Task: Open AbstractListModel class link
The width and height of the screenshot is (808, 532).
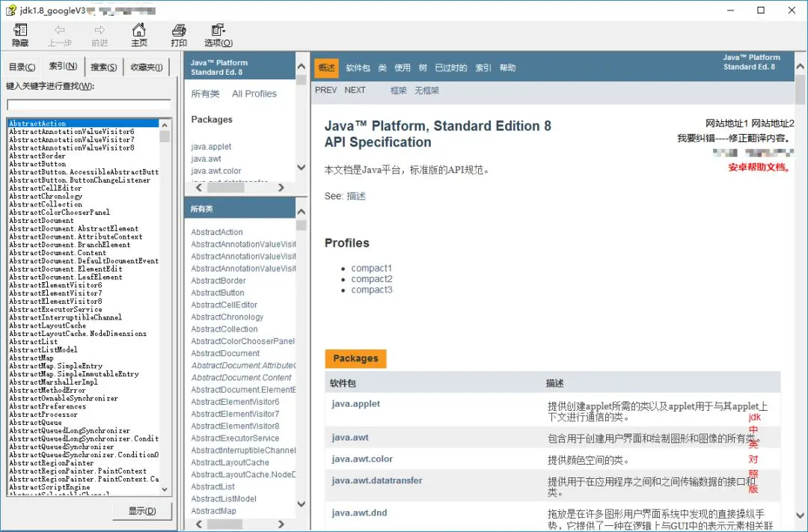Action: click(x=224, y=498)
